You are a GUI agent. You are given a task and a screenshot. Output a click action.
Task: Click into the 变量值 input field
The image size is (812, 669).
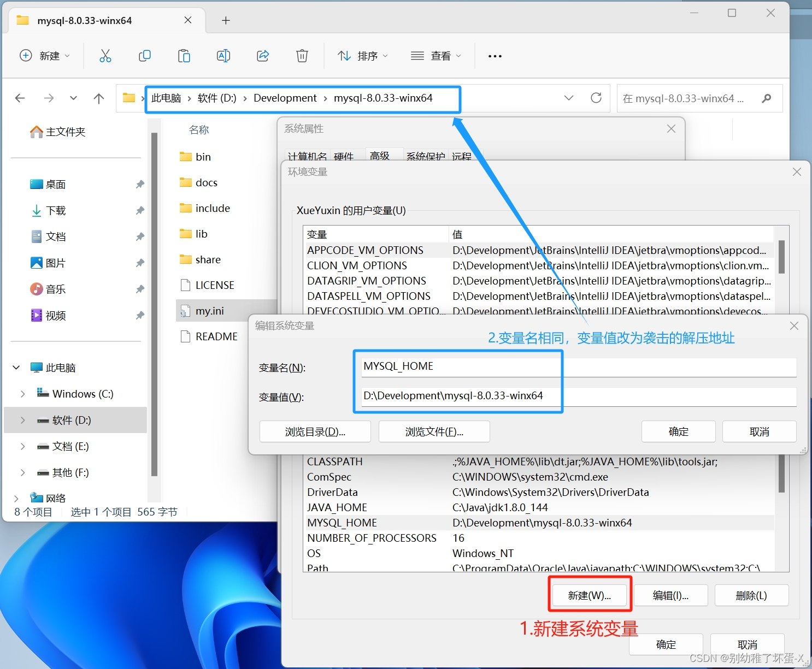(x=578, y=396)
